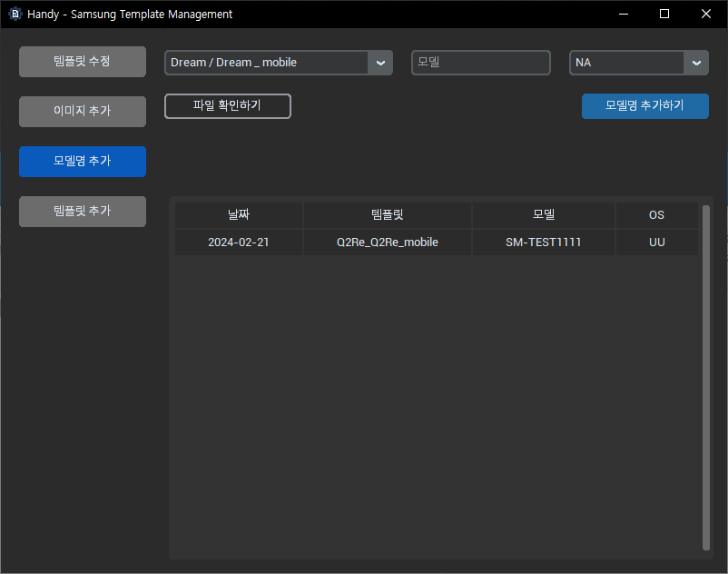728x574 pixels.
Task: Focus the 모델 input field
Action: 480,63
